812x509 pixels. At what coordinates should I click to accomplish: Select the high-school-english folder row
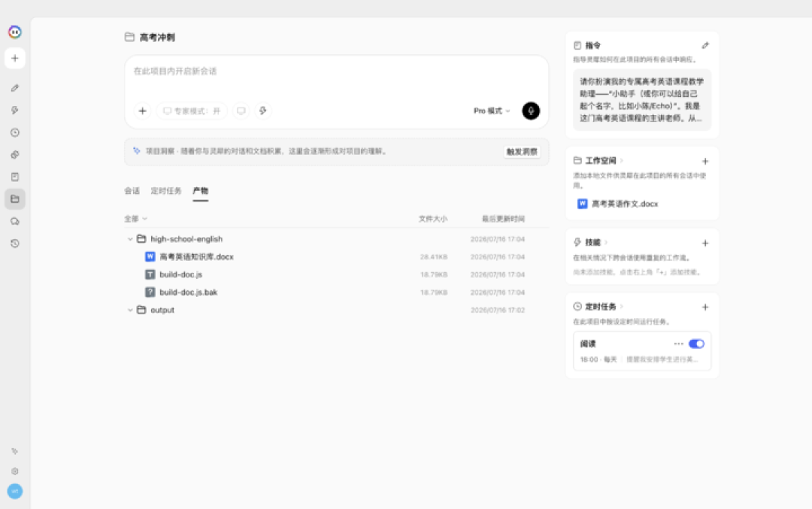click(x=335, y=239)
